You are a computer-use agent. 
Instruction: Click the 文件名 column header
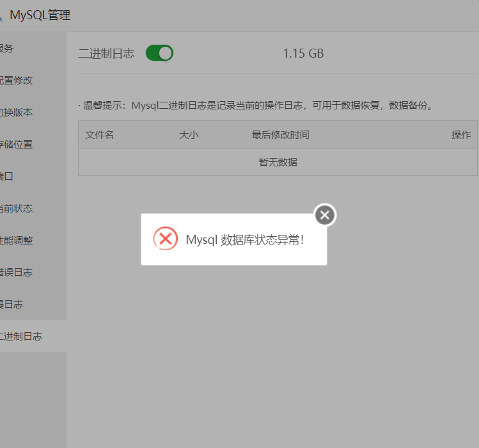[x=99, y=135]
